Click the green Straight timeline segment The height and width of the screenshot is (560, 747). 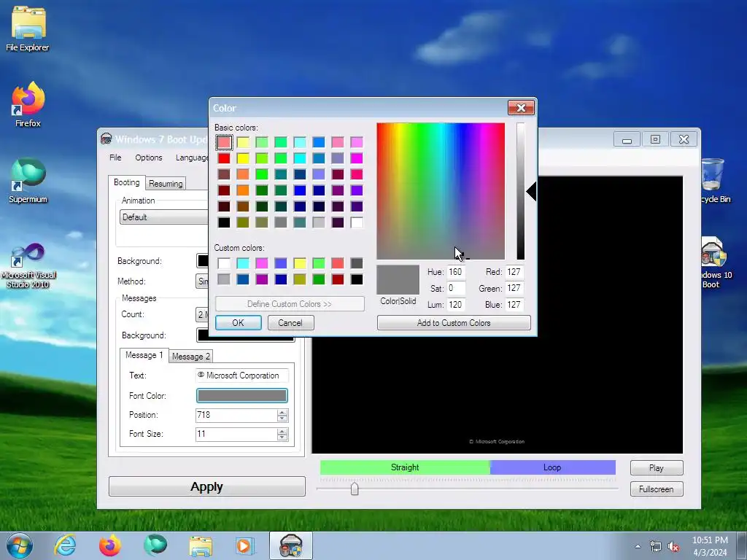pyautogui.click(x=405, y=467)
